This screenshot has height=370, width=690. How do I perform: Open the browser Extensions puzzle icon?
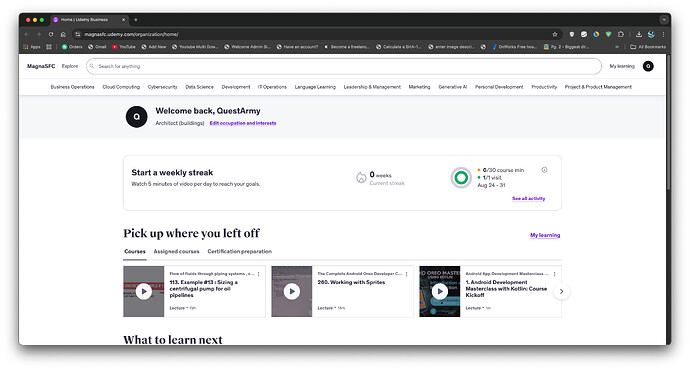point(620,34)
